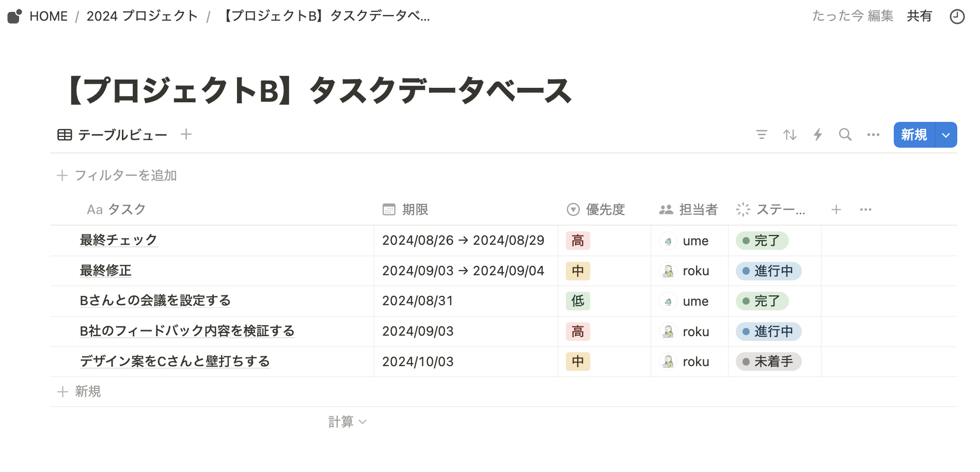Screen dimensions: 980x472
Task: Click the table icon beside テーブルビュー
Action: click(x=65, y=135)
